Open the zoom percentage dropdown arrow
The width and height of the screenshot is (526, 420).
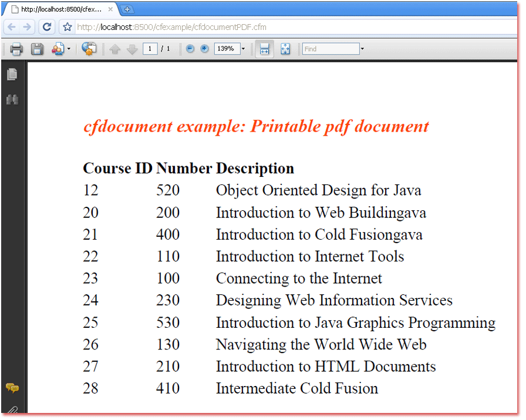[243, 49]
